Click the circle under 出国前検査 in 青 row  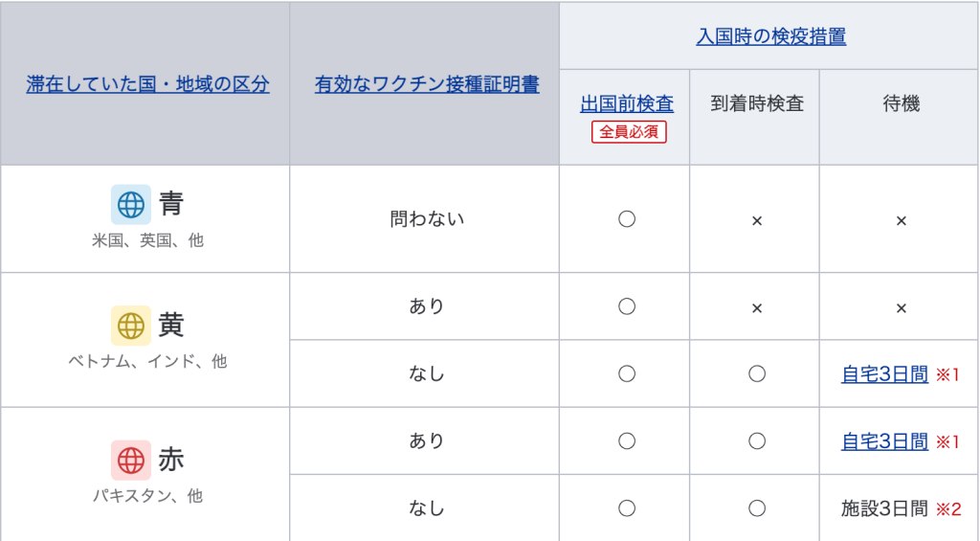pos(627,219)
